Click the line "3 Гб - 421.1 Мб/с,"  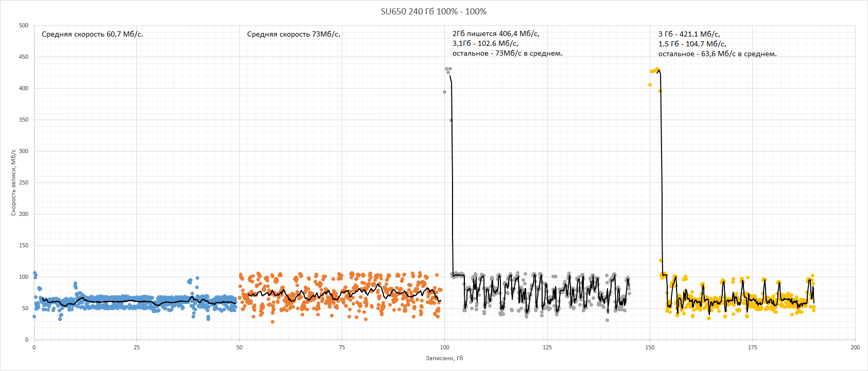689,34
